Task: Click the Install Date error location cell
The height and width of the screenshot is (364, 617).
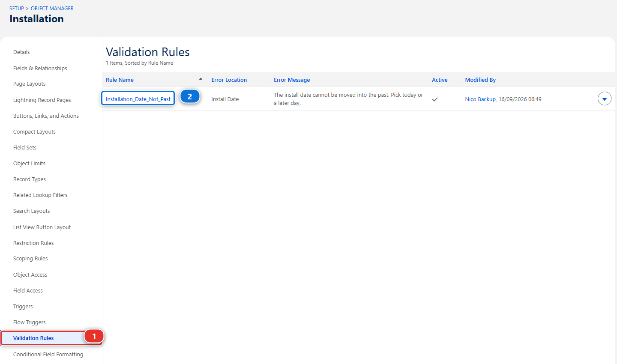Action: tap(225, 99)
